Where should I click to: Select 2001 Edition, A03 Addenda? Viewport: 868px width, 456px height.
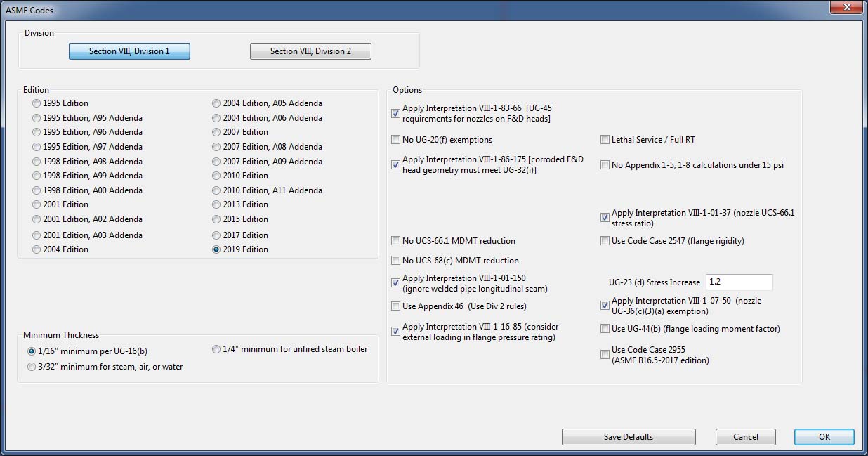(x=37, y=235)
